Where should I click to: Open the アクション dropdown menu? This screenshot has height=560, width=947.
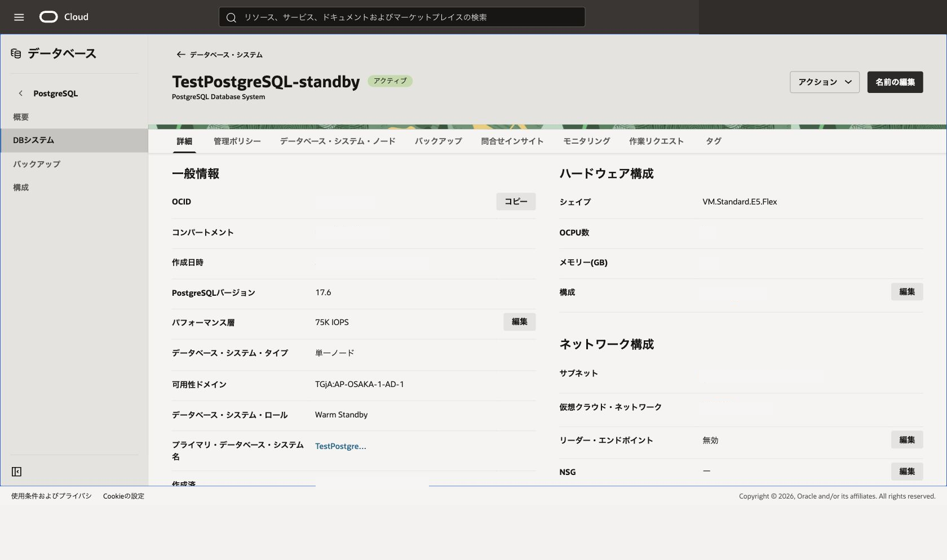pyautogui.click(x=824, y=82)
